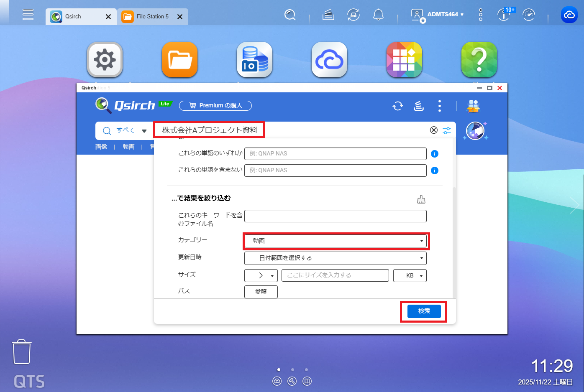Select the 画像 filter tab
The image size is (584, 392).
pos(101,147)
